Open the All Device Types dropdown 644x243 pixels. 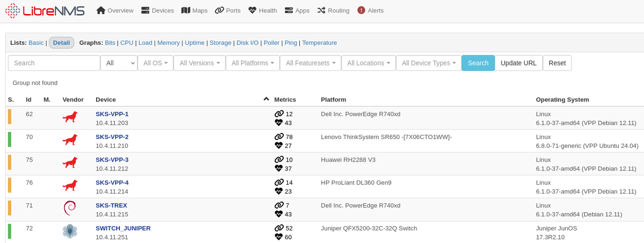429,63
